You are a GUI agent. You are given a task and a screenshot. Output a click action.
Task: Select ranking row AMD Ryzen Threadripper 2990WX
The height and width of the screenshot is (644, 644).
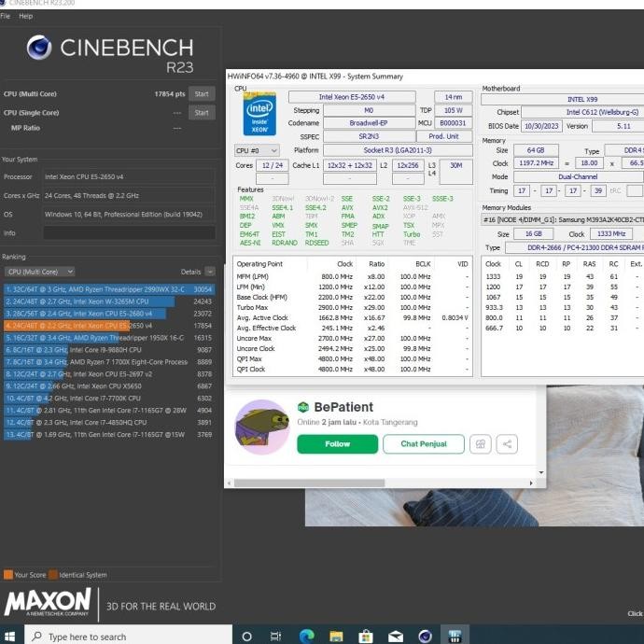109,289
